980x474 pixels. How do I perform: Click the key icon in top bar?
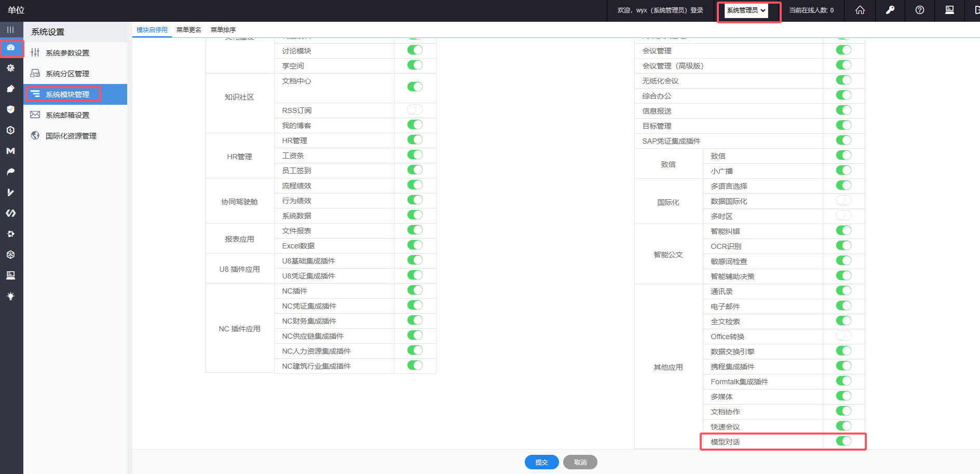[890, 10]
